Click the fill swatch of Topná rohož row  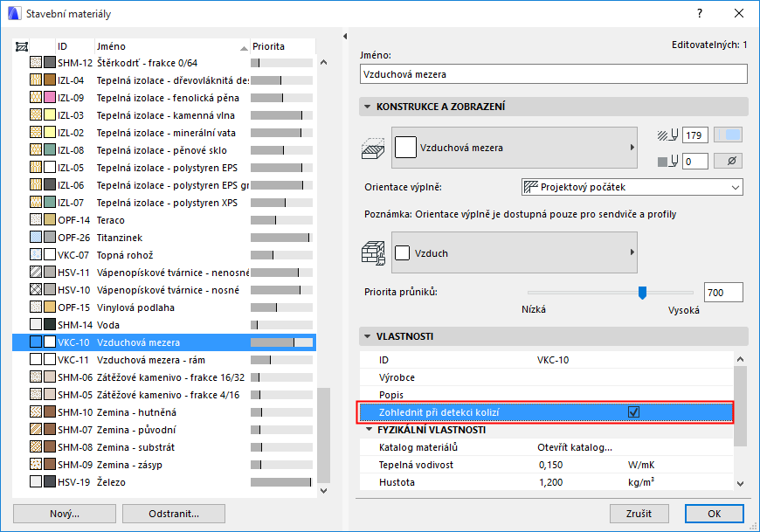point(36,255)
